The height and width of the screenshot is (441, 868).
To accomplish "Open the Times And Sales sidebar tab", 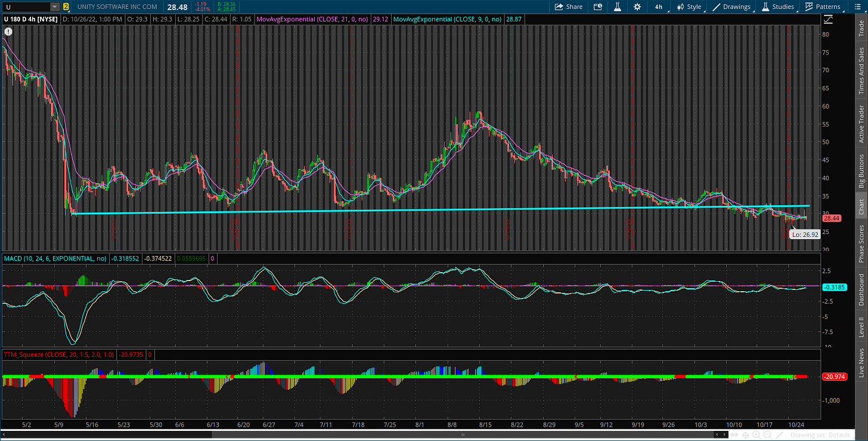I will [861, 71].
